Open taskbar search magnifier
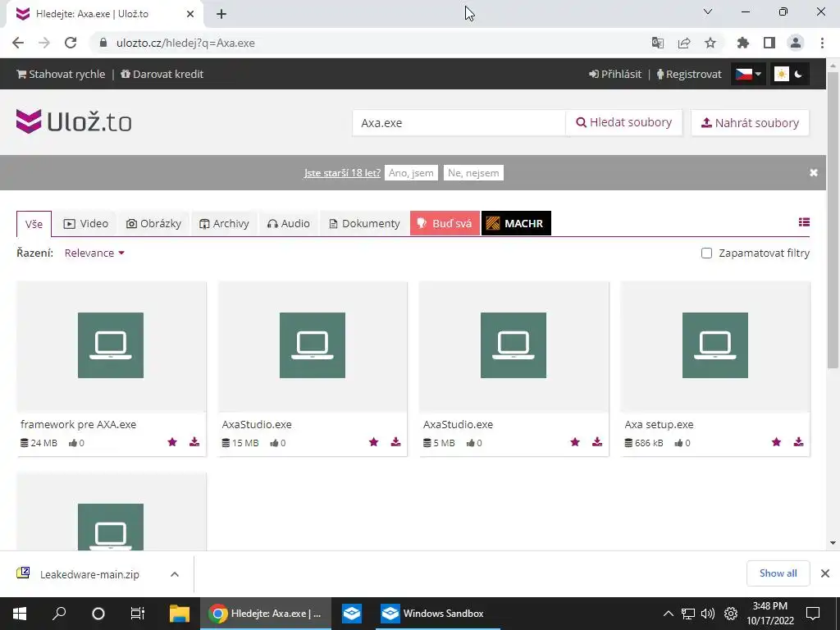 (59, 614)
